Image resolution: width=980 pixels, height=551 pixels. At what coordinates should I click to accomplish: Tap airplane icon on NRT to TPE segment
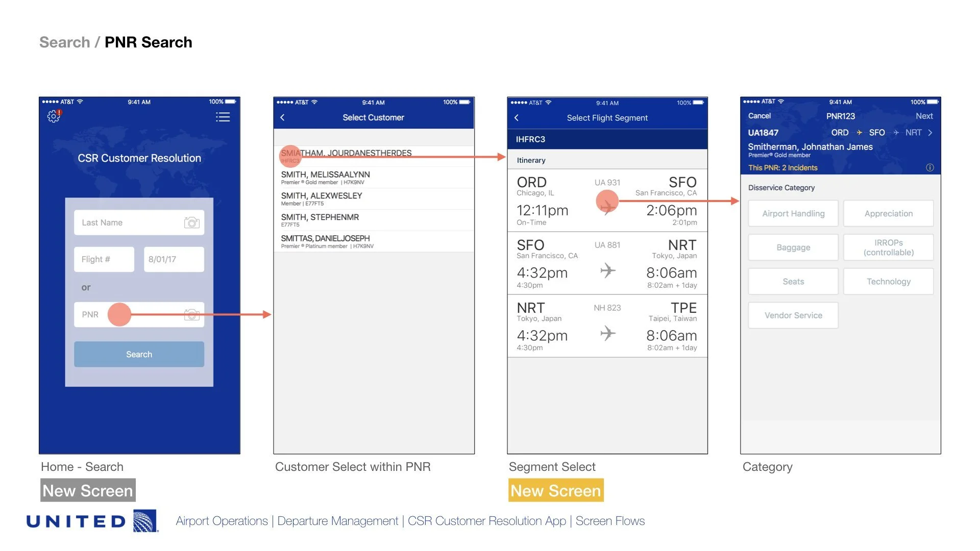click(x=607, y=334)
